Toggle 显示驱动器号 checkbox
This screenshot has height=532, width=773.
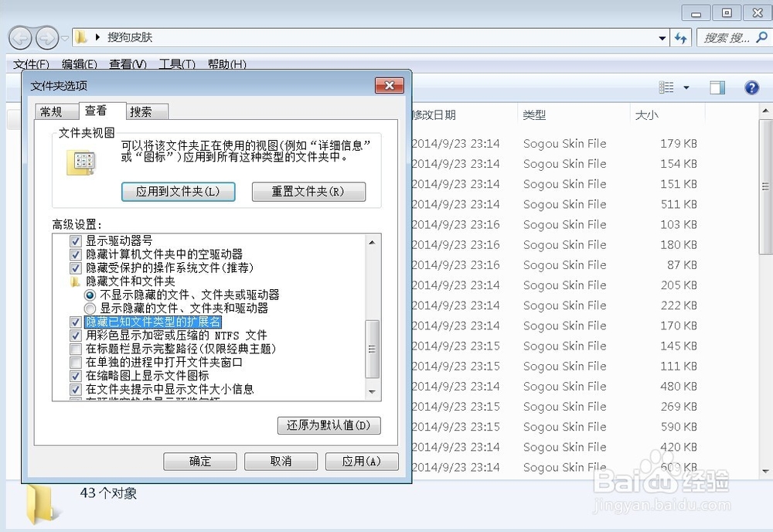tap(76, 241)
